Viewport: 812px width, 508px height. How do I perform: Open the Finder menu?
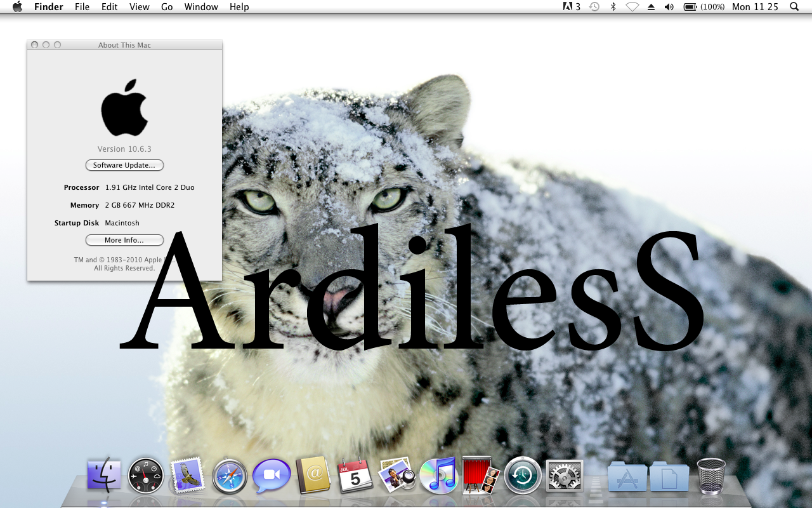[x=48, y=7]
